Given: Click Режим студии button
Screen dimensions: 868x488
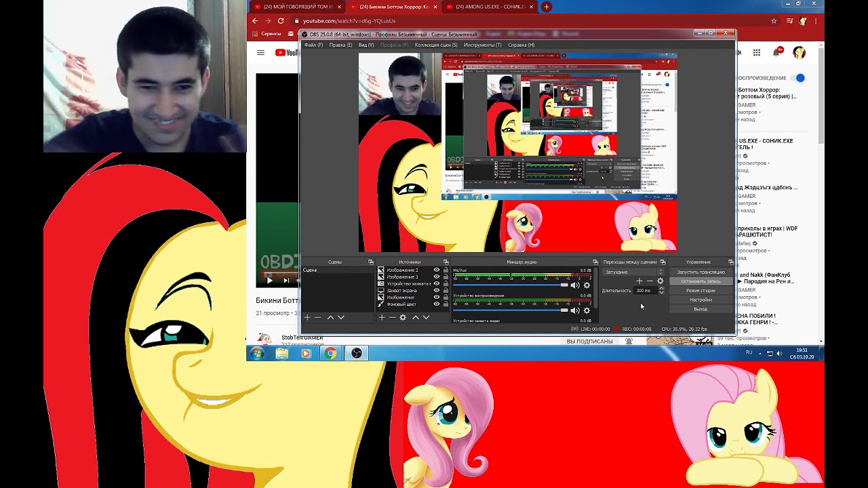Looking at the screenshot, I should pos(701,291).
